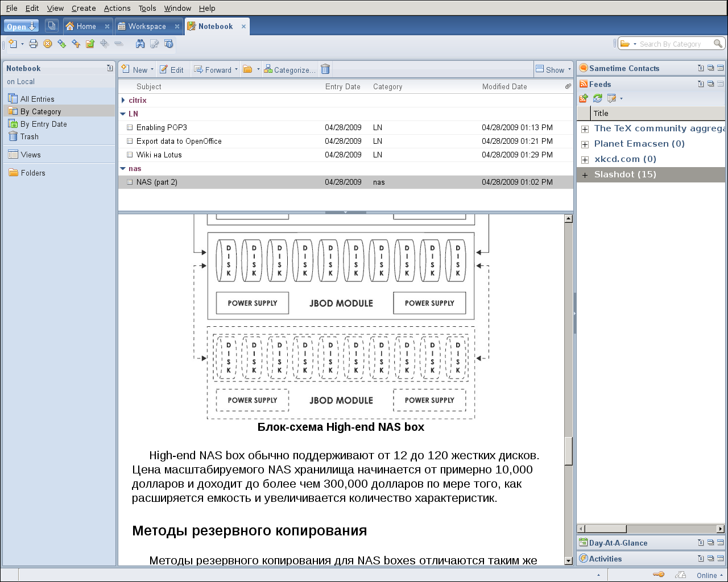This screenshot has width=728, height=582.
Task: Expand the TeX community aggregator feed
Action: pyautogui.click(x=585, y=129)
